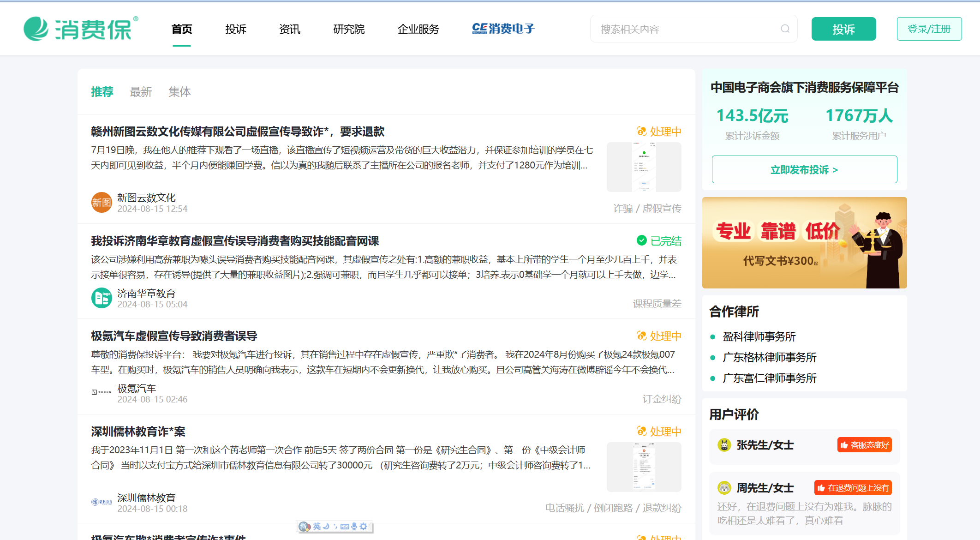Switch to the 最新 tab
980x540 pixels.
(141, 92)
